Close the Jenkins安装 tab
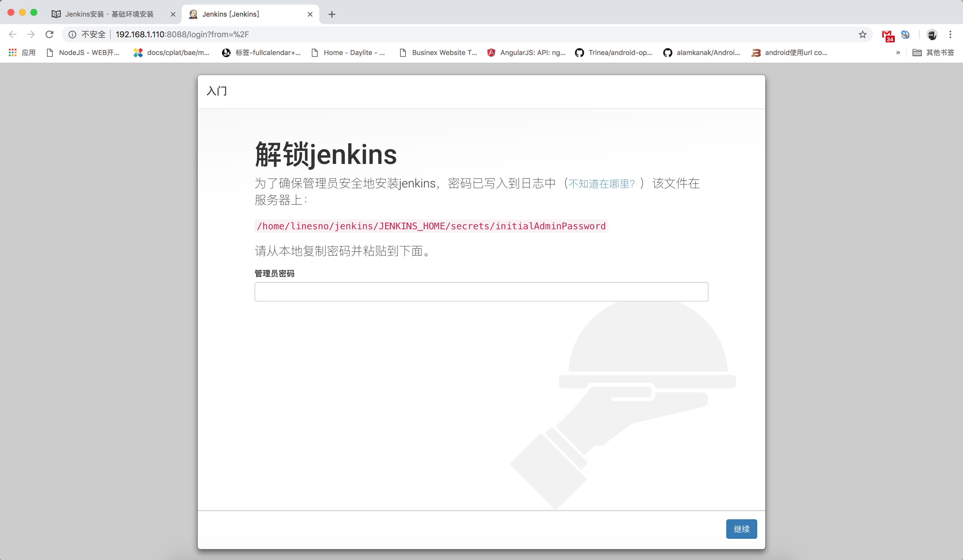 coord(173,15)
